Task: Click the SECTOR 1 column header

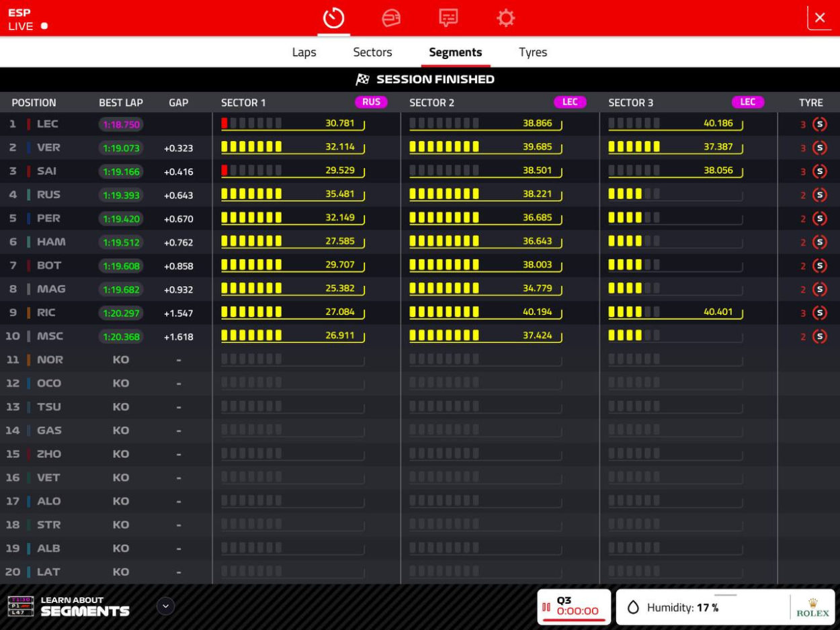Action: tap(243, 103)
